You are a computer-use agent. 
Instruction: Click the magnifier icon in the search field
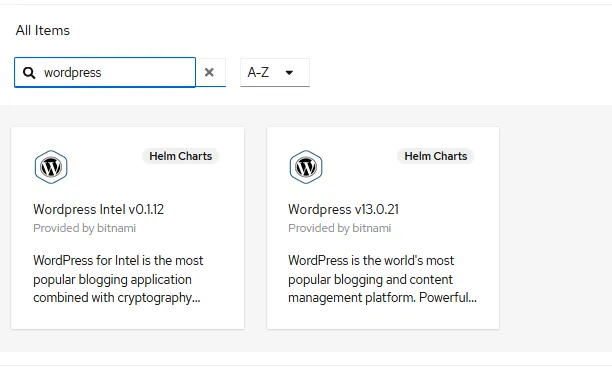click(x=29, y=73)
